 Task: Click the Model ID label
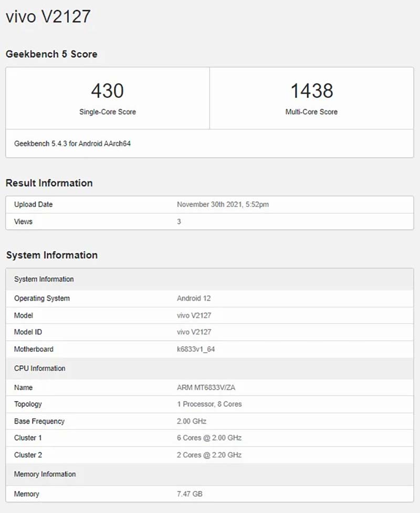(x=28, y=332)
